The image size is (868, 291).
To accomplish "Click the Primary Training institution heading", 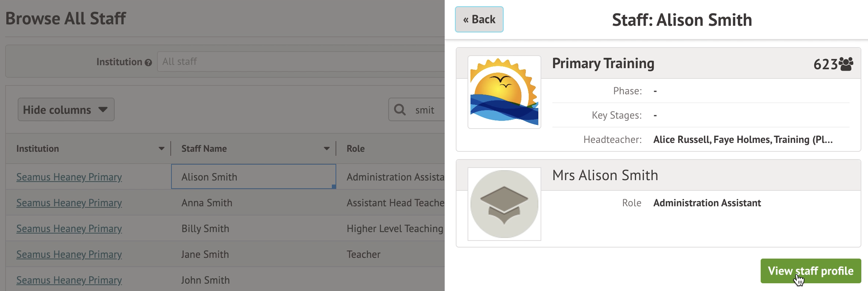I will (x=603, y=63).
